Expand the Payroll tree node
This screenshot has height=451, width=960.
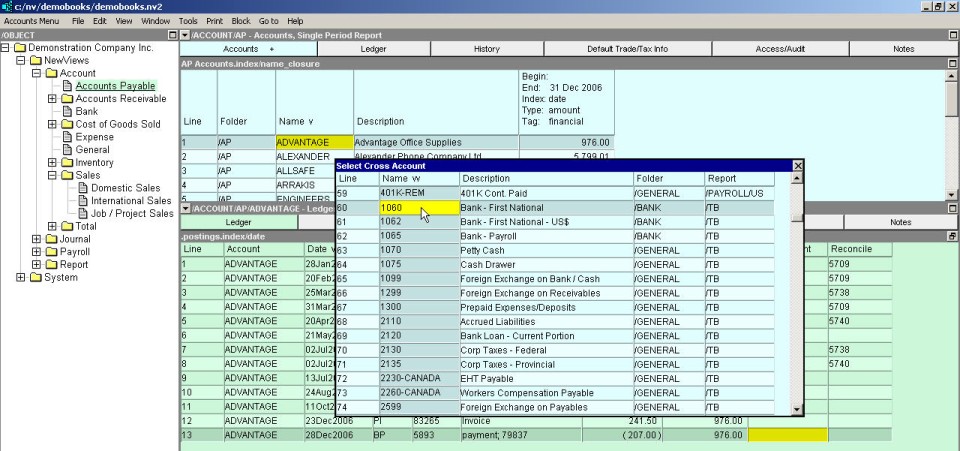pyautogui.click(x=37, y=252)
